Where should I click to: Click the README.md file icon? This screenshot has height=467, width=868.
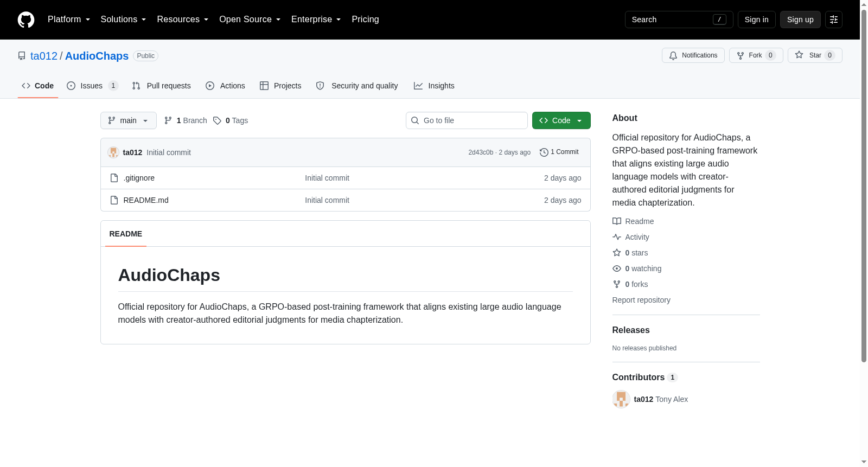pos(114,200)
